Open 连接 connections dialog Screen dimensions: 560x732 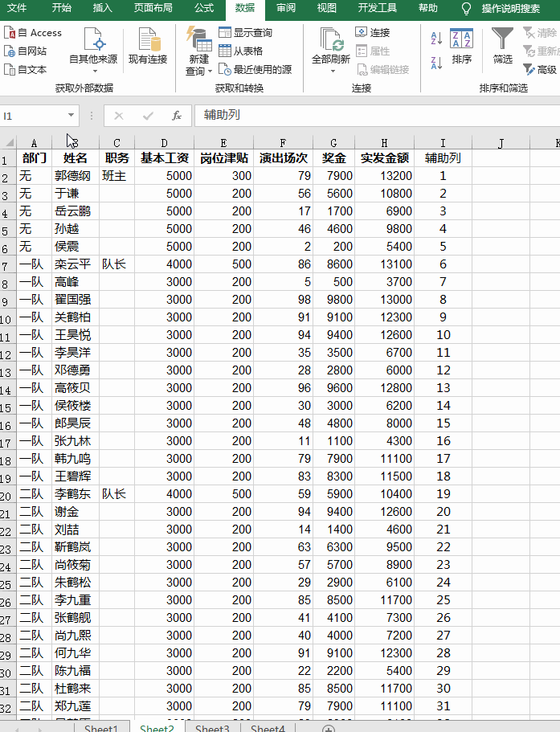[373, 33]
